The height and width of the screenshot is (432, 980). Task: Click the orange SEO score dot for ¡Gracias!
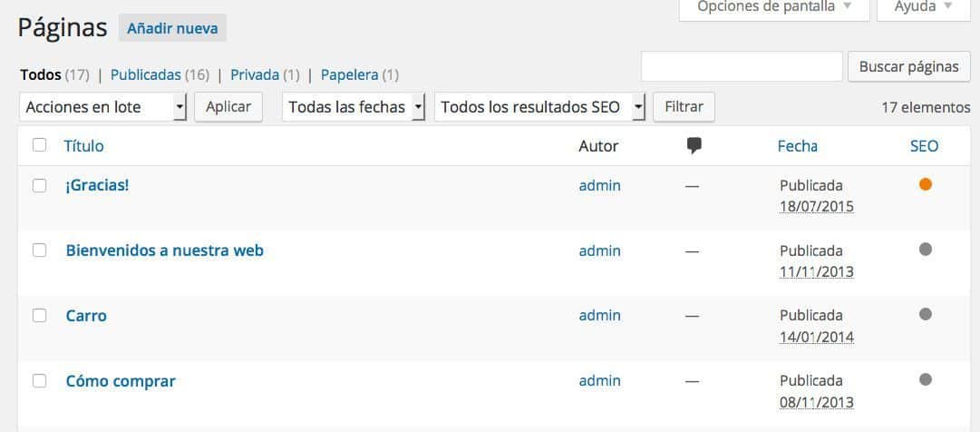coord(925,184)
